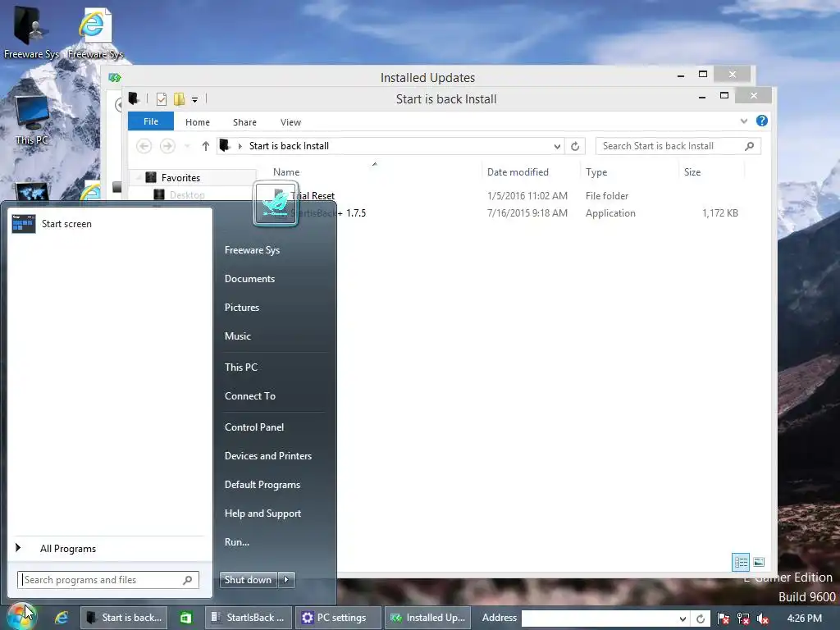
Task: Open the View ribbon tab
Action: pos(291,122)
